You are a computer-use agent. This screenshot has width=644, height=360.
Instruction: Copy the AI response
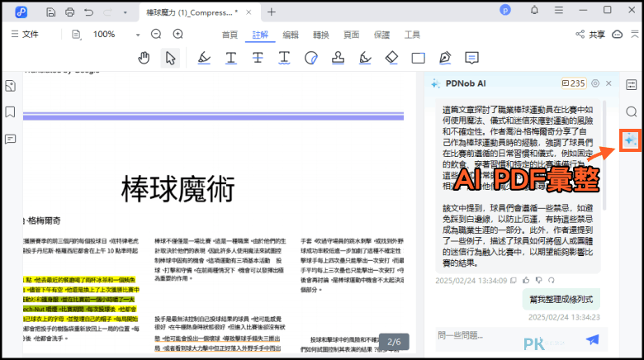[x=514, y=280]
